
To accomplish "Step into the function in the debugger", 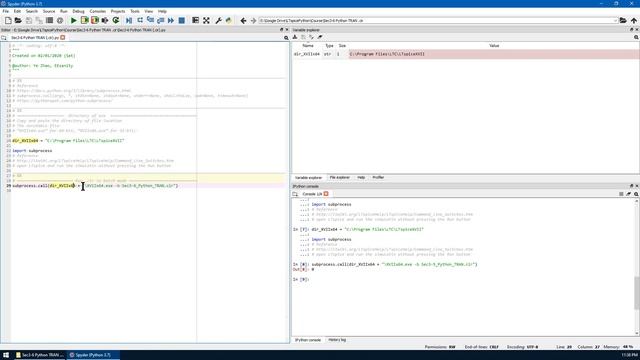I will point(150,20).
